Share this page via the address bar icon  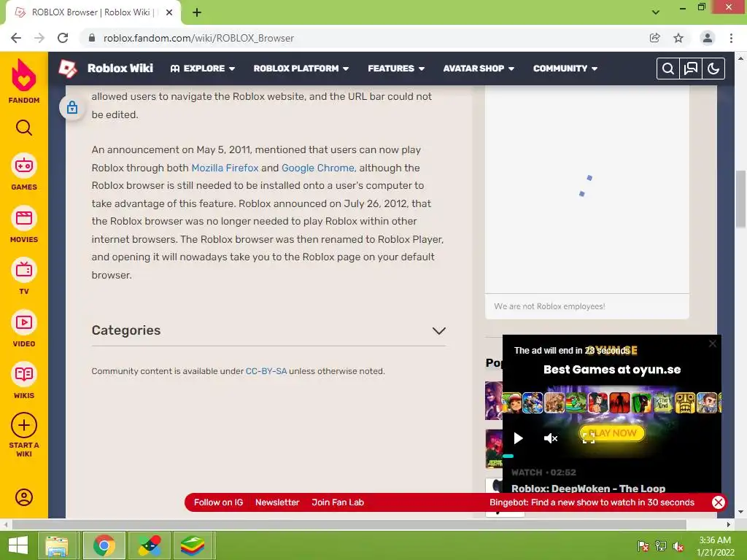click(654, 38)
